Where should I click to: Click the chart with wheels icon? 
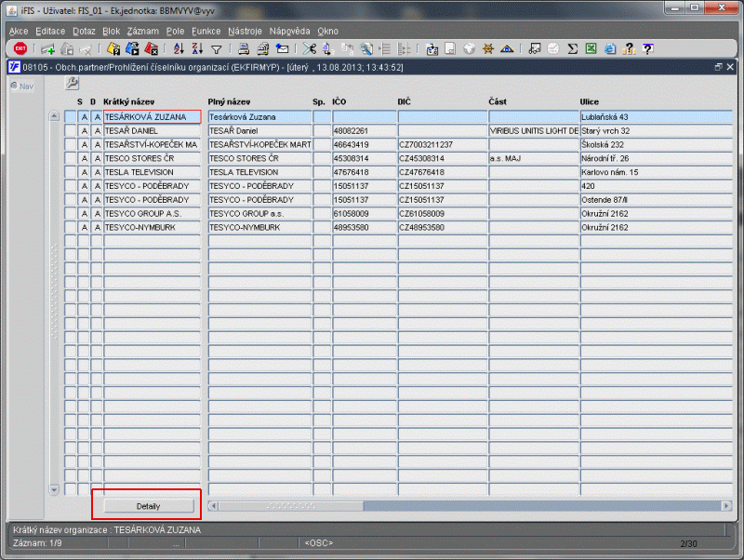tap(535, 48)
